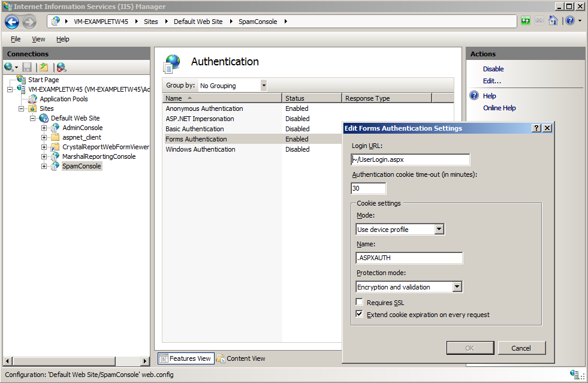Click the dialog's question mark help button

pos(536,128)
